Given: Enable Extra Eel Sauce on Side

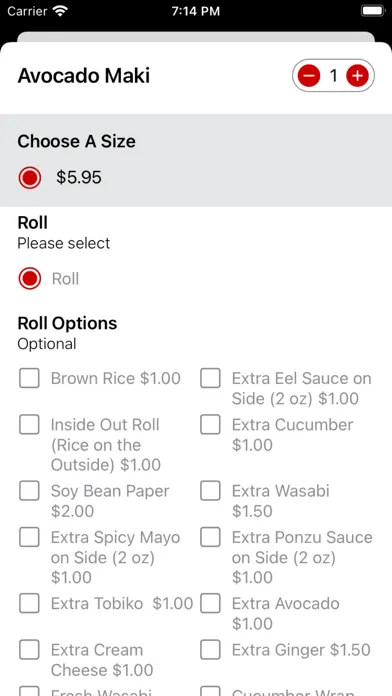Looking at the screenshot, I should coord(210,378).
